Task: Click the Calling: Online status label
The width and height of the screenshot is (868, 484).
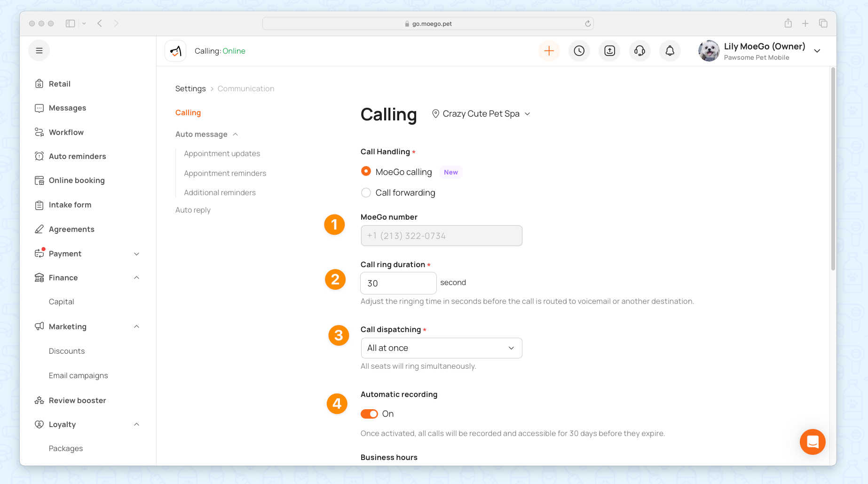Action: click(x=220, y=51)
